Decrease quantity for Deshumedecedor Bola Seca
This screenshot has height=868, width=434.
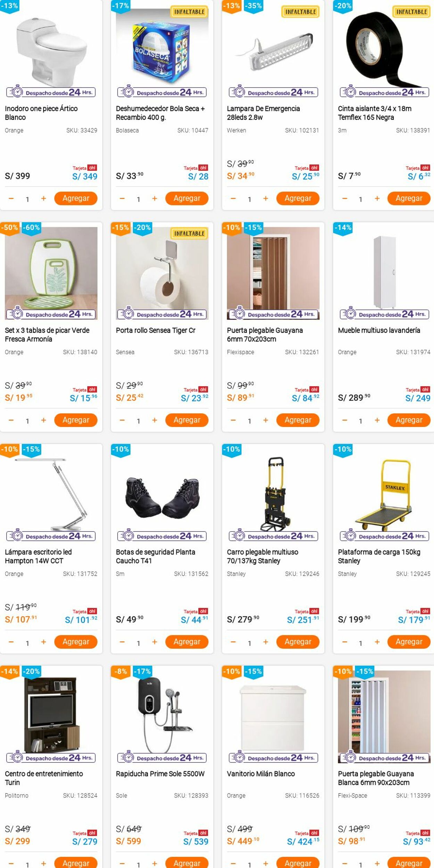(x=122, y=199)
